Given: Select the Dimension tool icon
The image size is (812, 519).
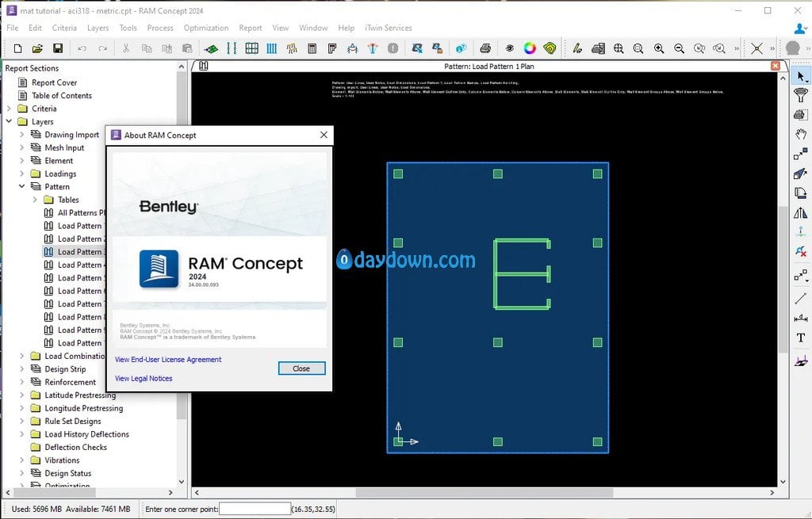Looking at the screenshot, I should [801, 319].
